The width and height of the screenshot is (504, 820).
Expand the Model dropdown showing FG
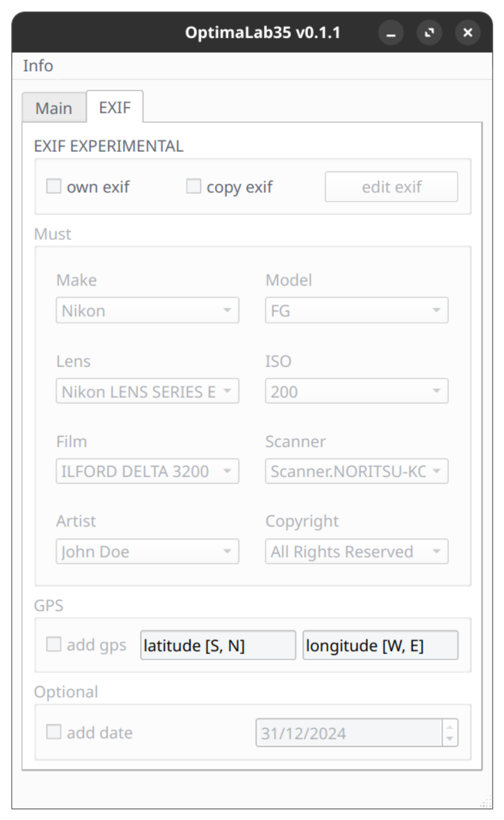click(x=357, y=310)
